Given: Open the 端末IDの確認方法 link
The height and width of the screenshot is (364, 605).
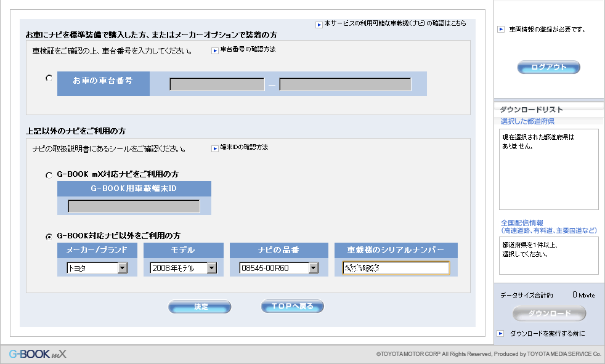Looking at the screenshot, I should click(x=244, y=147).
